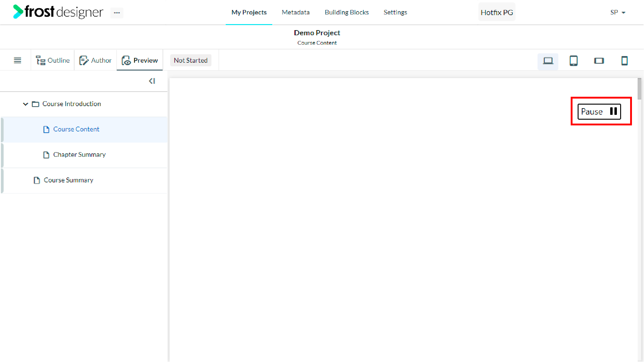Screen dimensions: 644x362
Task: Open the Outline tab
Action: click(x=52, y=60)
